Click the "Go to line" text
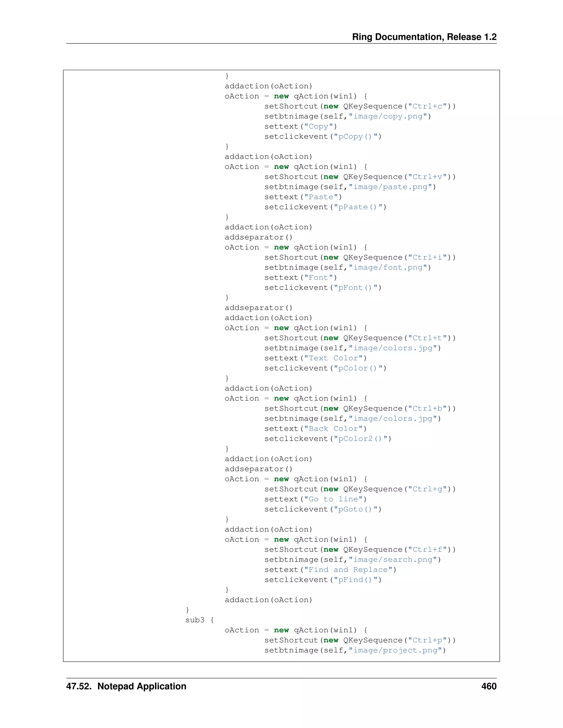The image size is (563, 728). coord(333,499)
